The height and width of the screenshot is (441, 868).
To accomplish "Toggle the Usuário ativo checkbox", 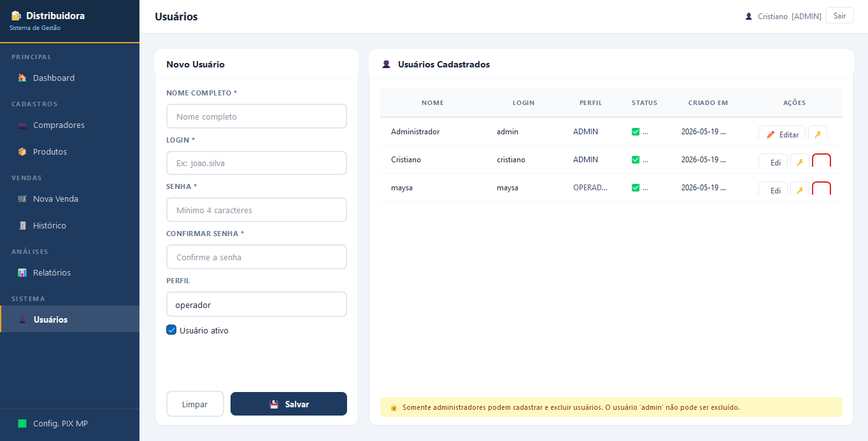I will pos(171,330).
